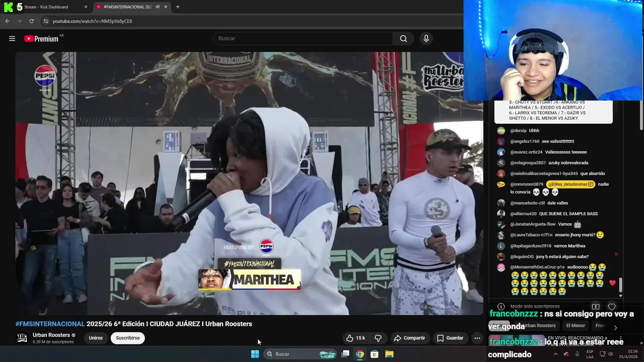Open the Super Chat dollar icon
The height and width of the screenshot is (362, 644).
point(596,306)
